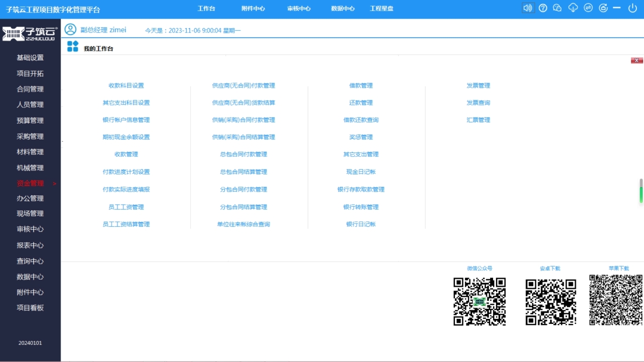Click the 微信公众号 QR code
The height and width of the screenshot is (362, 644).
pos(479,302)
